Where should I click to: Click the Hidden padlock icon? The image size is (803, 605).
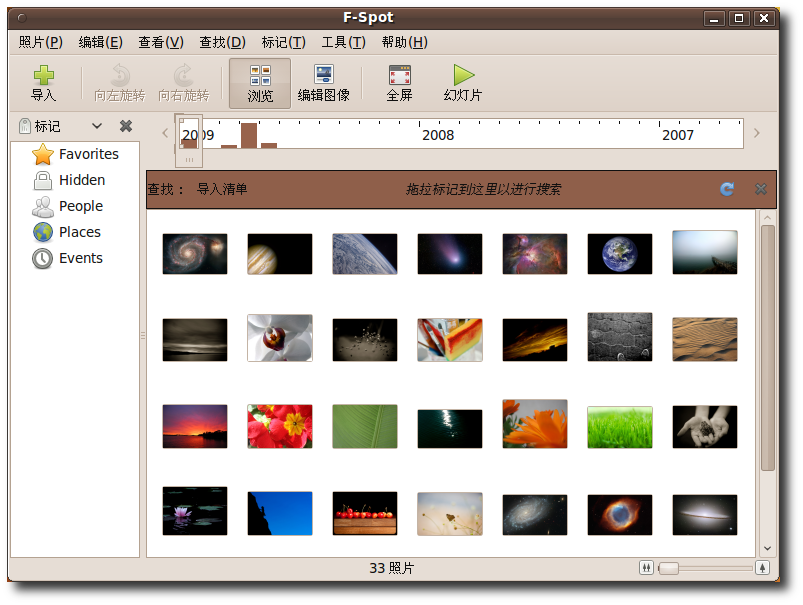pyautogui.click(x=43, y=180)
